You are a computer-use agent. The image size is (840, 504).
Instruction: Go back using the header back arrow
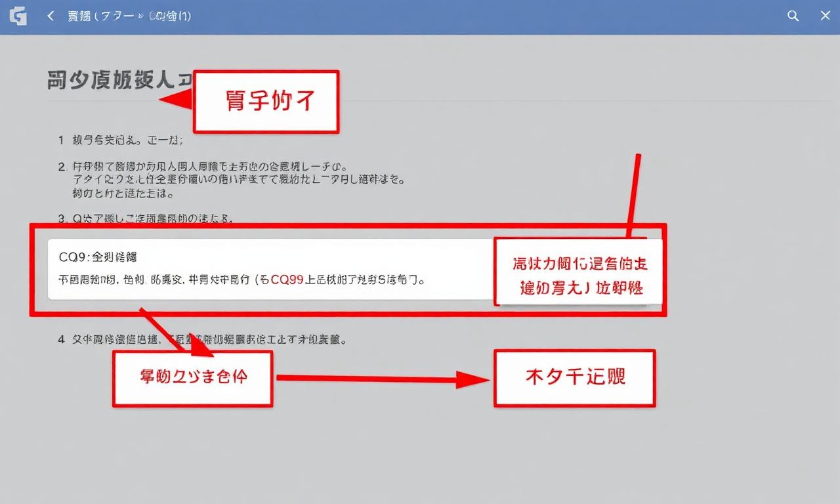[51, 16]
